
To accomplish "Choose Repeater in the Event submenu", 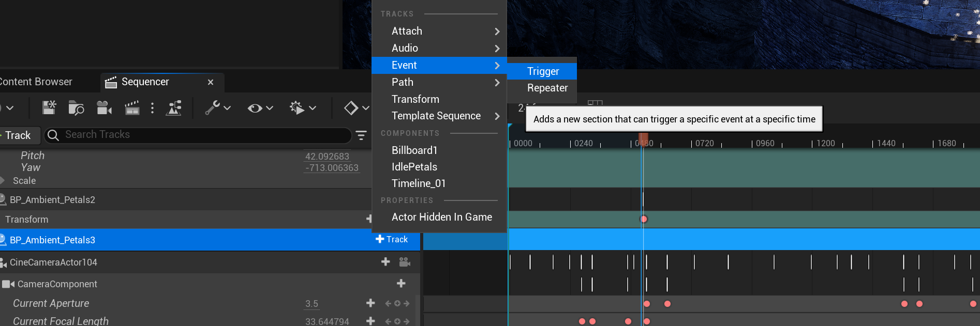I will tap(547, 88).
